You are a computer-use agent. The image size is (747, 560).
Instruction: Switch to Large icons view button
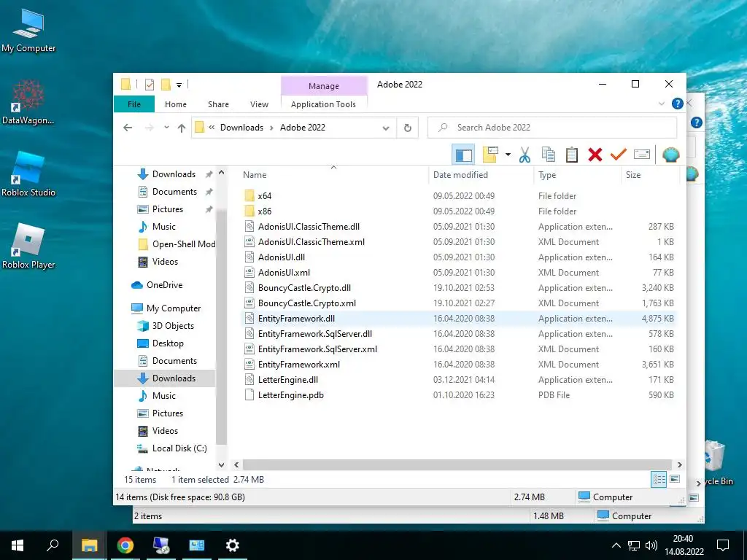click(x=675, y=479)
